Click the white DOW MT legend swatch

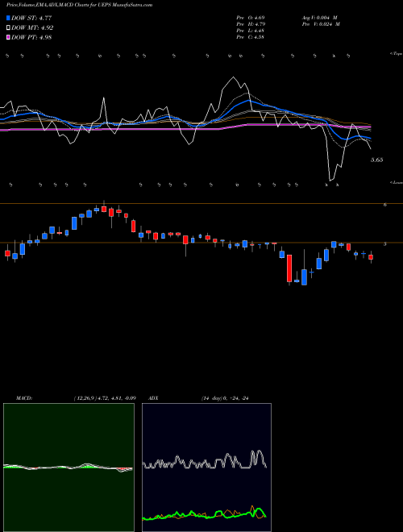[x=8, y=28]
